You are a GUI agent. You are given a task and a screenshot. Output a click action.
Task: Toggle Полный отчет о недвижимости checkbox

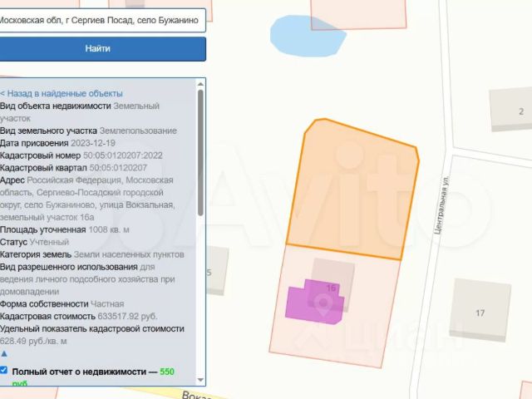point(3,370)
